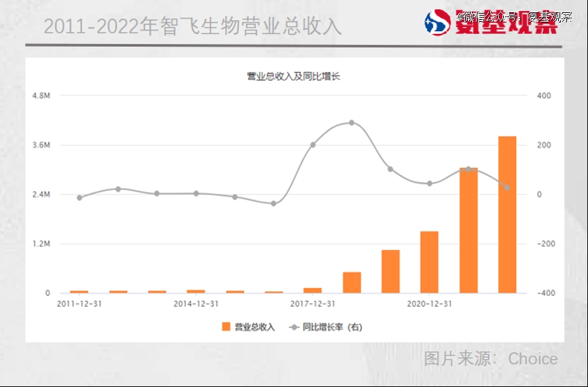Select the 2019 orange revenue bar
588x387 pixels.
point(390,271)
